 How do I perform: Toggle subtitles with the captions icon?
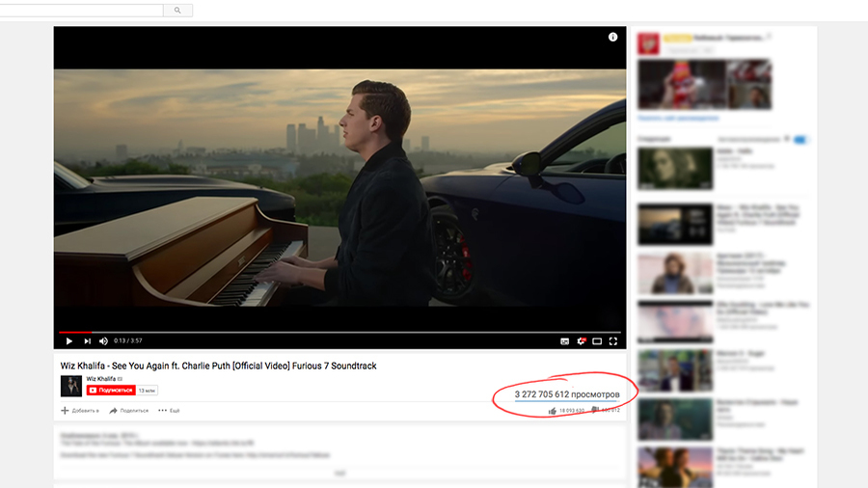tap(564, 341)
